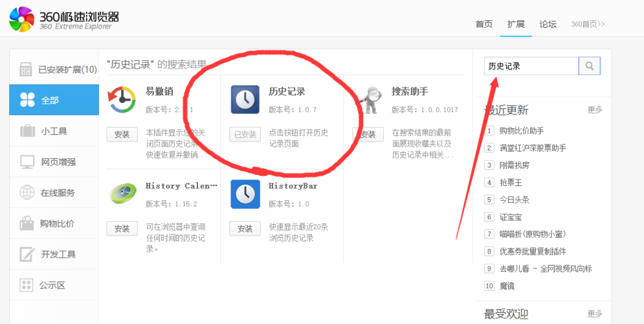
Task: Open 证宝宝 in recent updates
Action: [x=511, y=216]
